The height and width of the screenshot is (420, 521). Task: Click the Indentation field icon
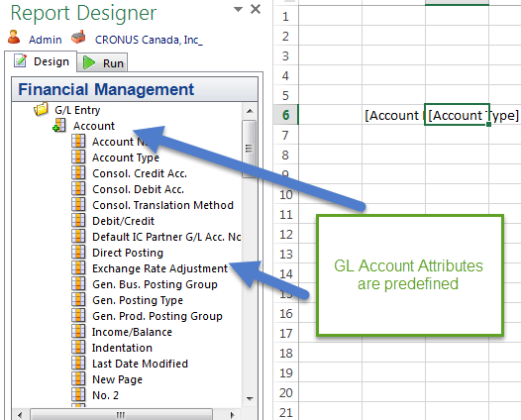click(x=78, y=347)
